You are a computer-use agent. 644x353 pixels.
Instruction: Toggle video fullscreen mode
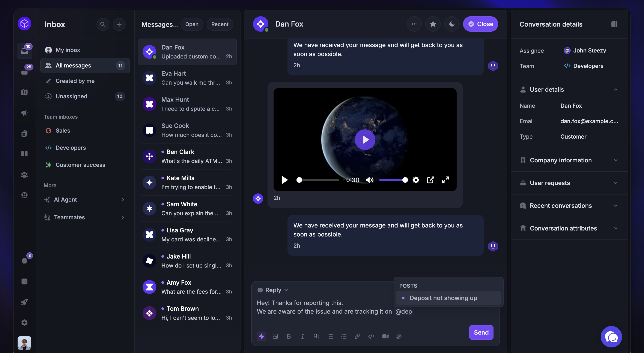[445, 180]
